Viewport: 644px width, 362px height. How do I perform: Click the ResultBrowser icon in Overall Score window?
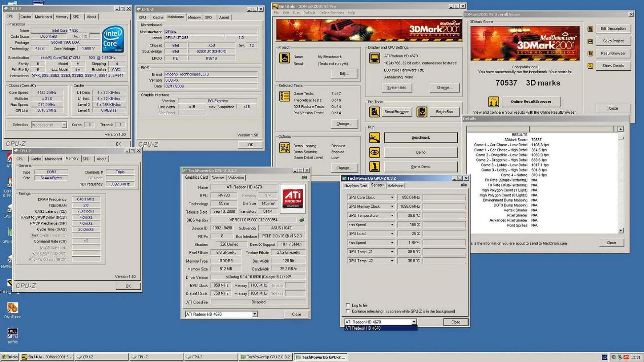coord(590,54)
